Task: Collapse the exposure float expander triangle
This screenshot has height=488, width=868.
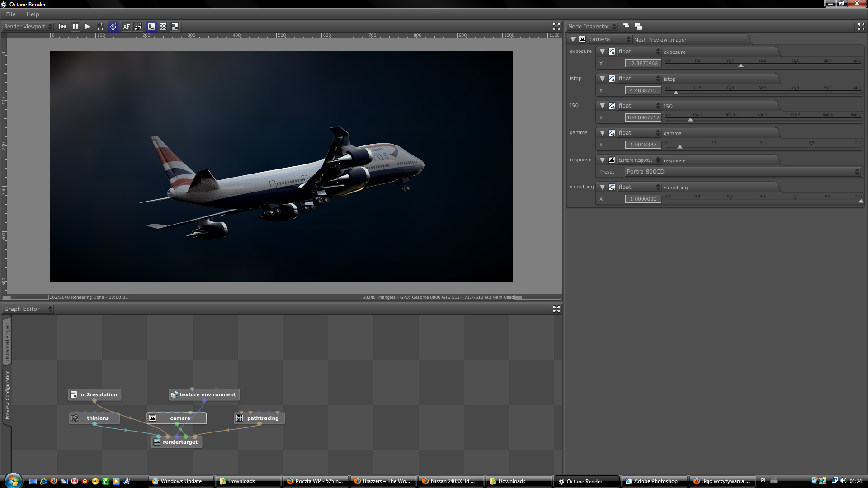Action: pyautogui.click(x=602, y=52)
